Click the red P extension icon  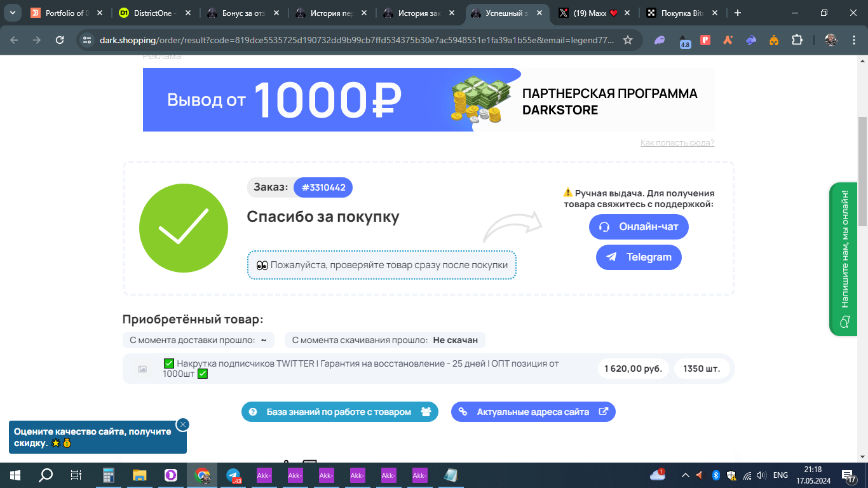705,40
